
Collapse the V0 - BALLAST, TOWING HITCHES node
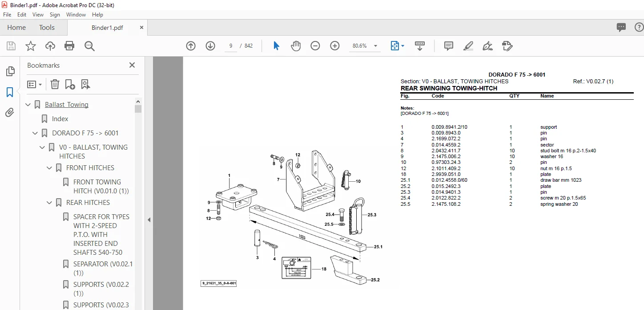43,147
